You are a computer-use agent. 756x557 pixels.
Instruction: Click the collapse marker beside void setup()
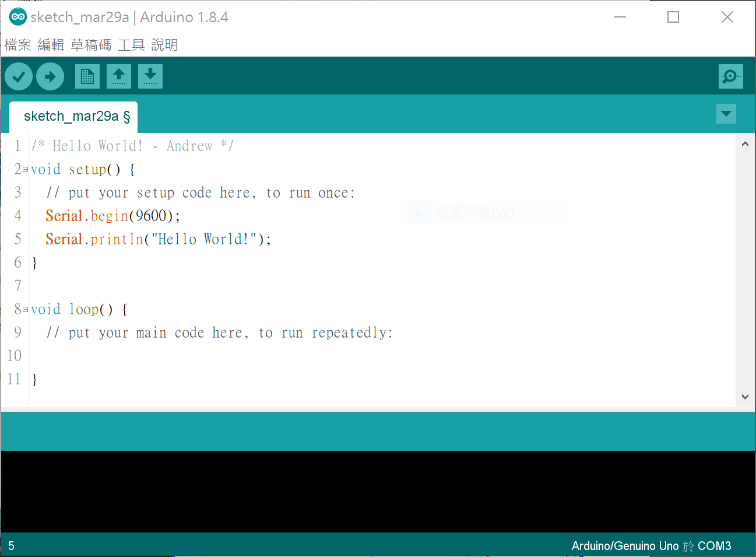24,169
